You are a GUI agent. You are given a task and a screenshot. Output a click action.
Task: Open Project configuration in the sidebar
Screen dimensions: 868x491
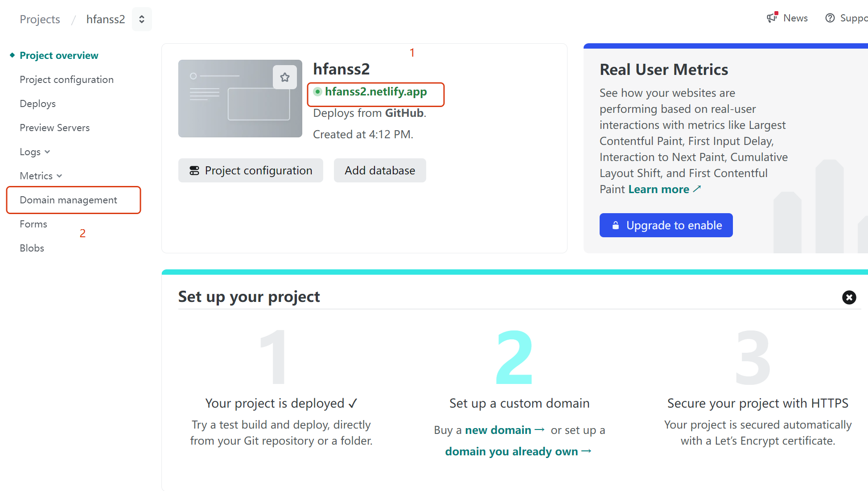coord(66,79)
